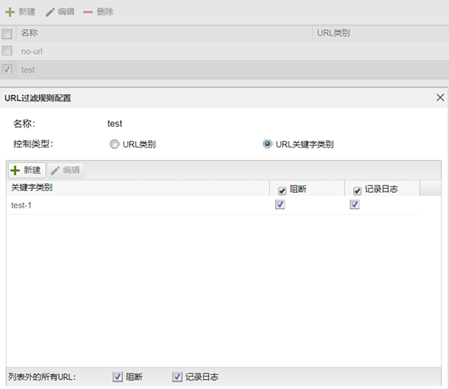449x389 pixels.
Task: Toggle 阻断 for 列表外的所有URL
Action: coord(118,377)
